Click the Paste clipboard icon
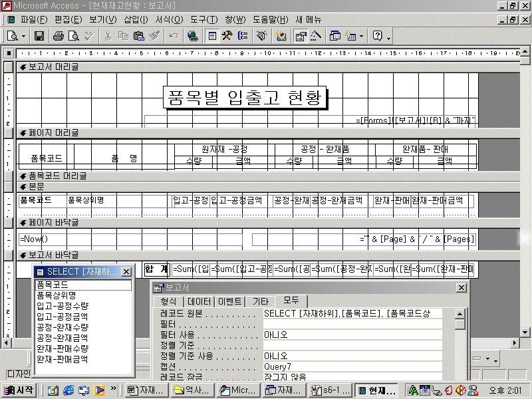 pyautogui.click(x=139, y=36)
